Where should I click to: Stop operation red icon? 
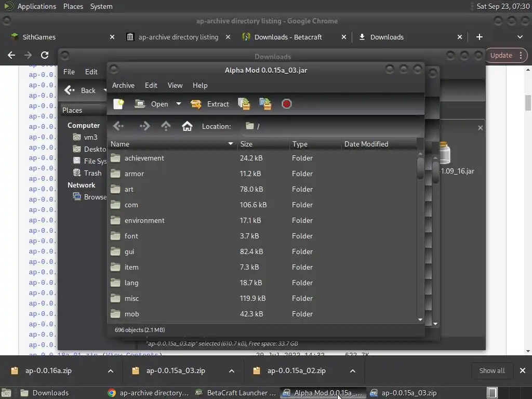[x=287, y=104]
